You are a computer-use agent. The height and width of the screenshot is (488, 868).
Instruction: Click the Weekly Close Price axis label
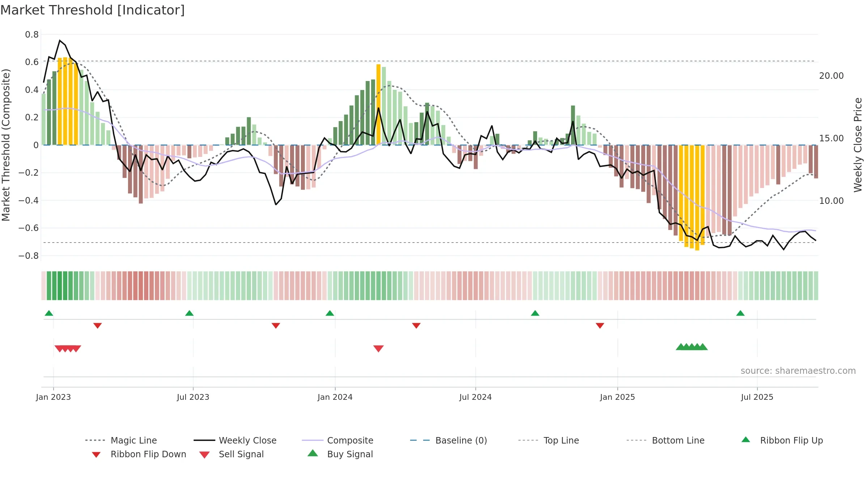pos(858,145)
